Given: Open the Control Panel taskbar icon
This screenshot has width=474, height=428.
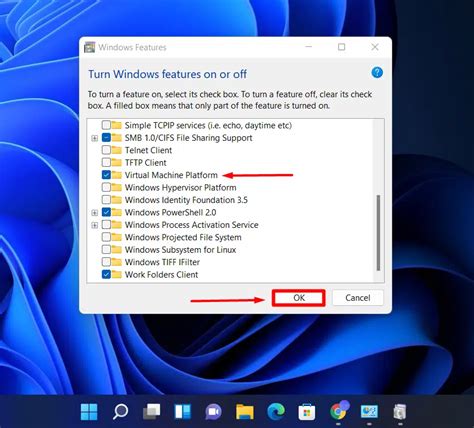Looking at the screenshot, I should tap(369, 412).
